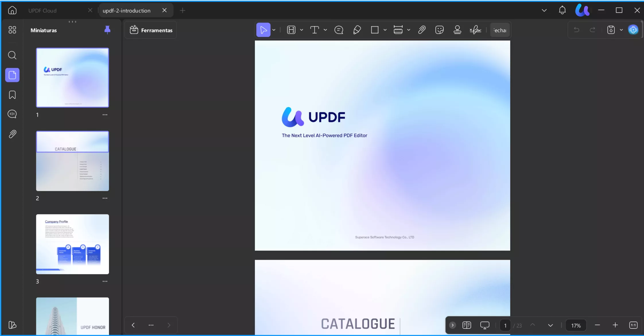Close the updf-2-introduction tab

(164, 10)
